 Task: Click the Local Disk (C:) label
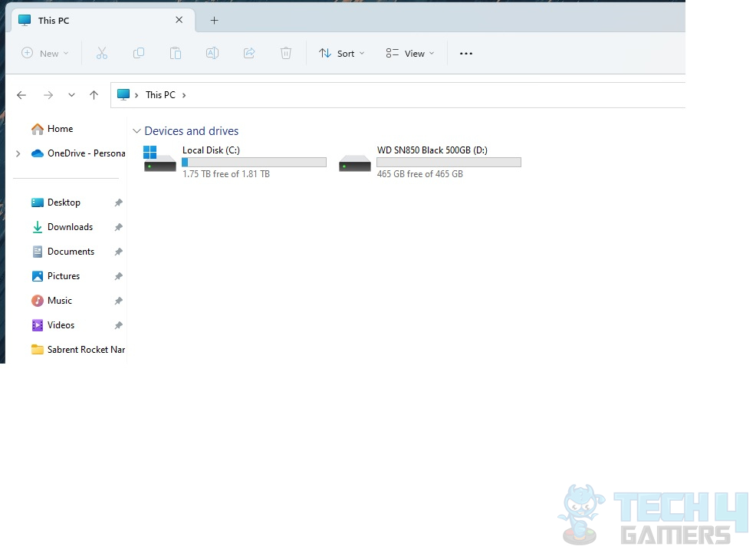tap(211, 150)
